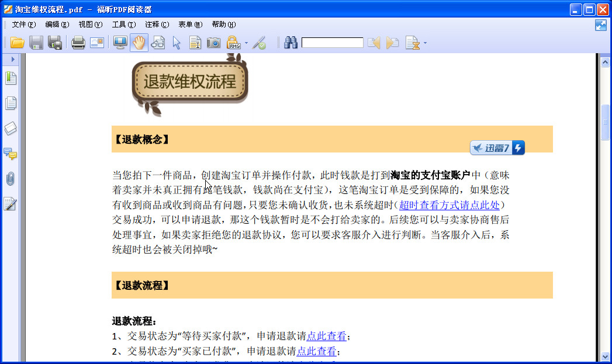Image resolution: width=612 pixels, height=364 pixels.
Task: Open the 表单 menu
Action: [x=191, y=25]
